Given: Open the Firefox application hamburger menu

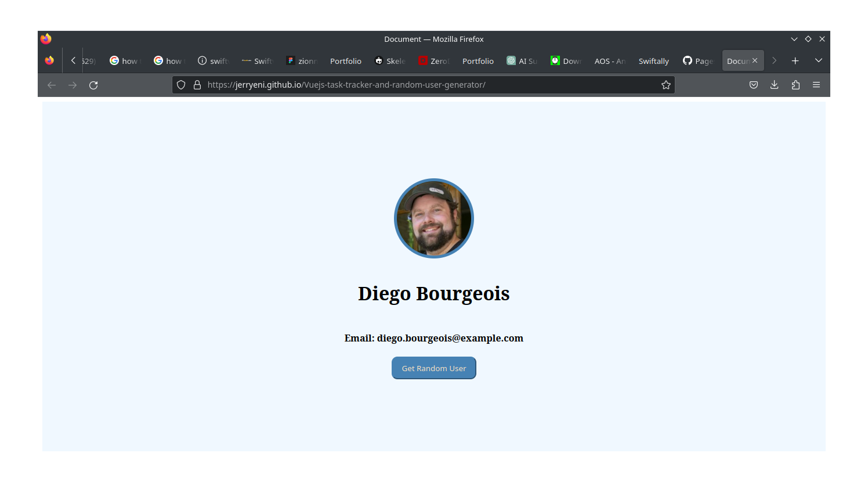Looking at the screenshot, I should 816,85.
